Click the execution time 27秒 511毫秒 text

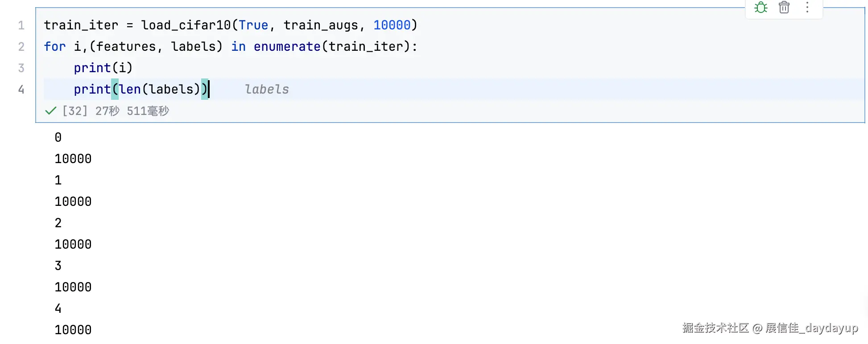point(132,111)
